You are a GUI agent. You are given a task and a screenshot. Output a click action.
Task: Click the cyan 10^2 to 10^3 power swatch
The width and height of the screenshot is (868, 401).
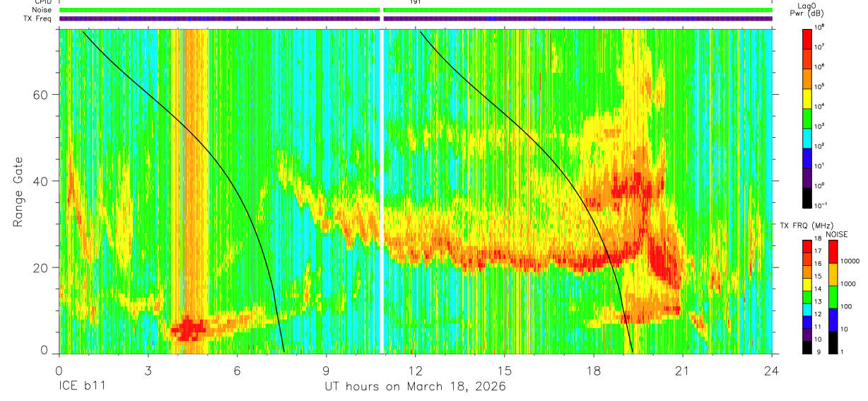click(x=808, y=137)
